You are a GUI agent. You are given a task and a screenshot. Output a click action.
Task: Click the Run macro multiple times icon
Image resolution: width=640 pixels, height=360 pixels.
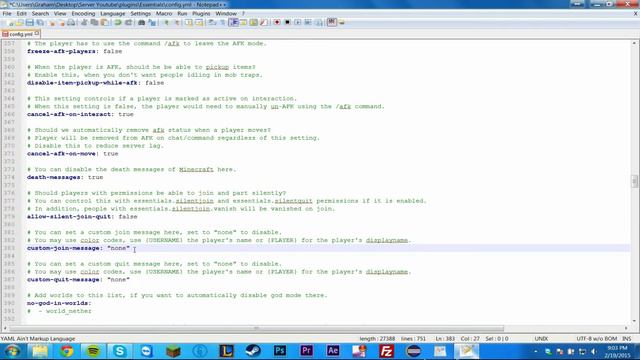(308, 22)
